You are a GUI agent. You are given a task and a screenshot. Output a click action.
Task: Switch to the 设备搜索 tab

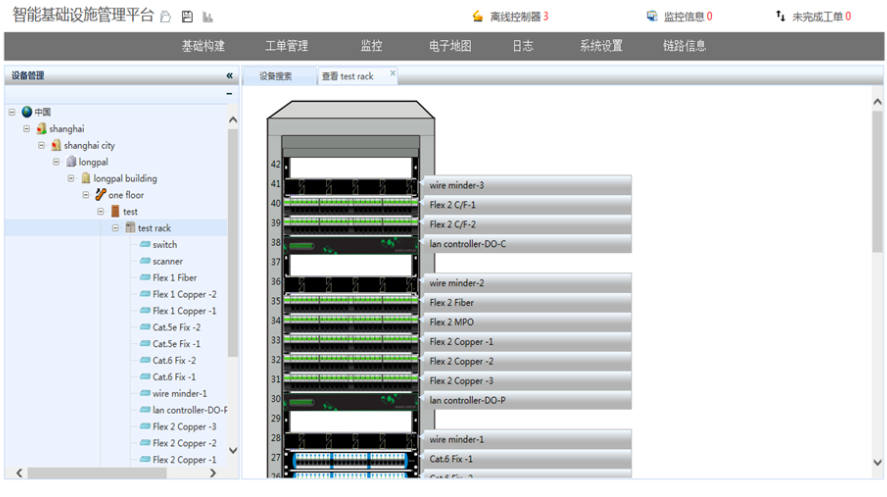click(275, 76)
